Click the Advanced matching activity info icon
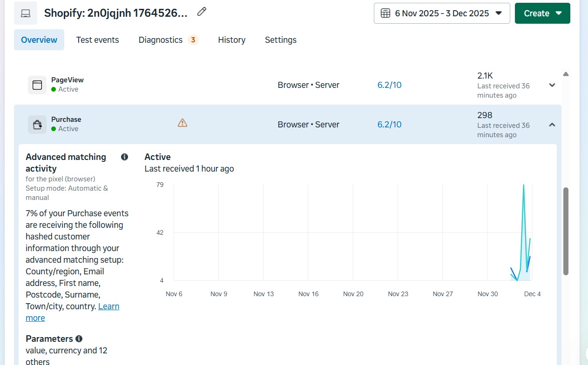Viewport: 588px width, 365px height. pyautogui.click(x=124, y=157)
